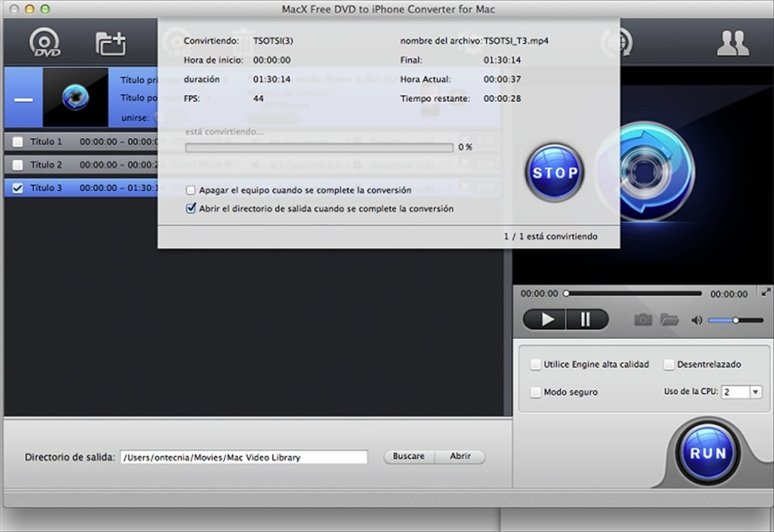Image resolution: width=774 pixels, height=532 pixels.
Task: Click the DVD disc load icon
Action: pyautogui.click(x=45, y=42)
